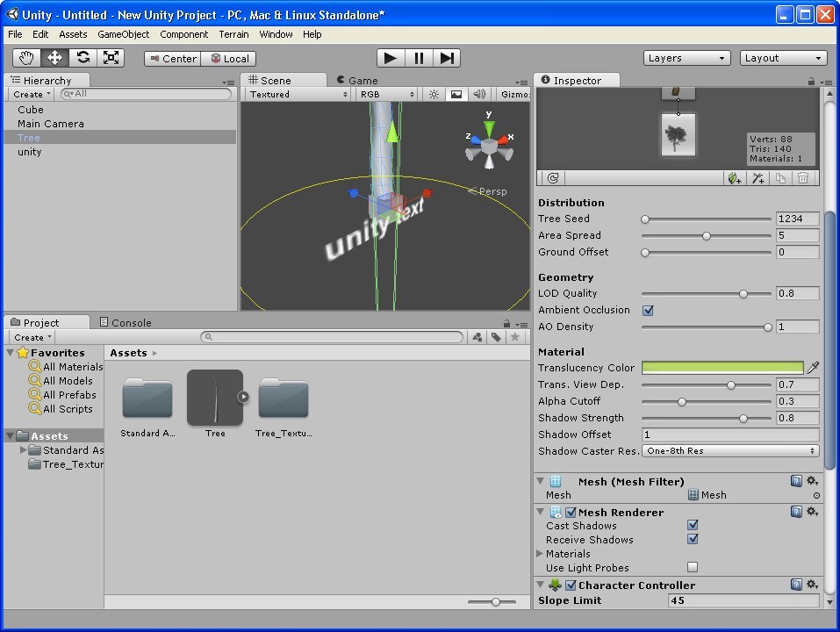Select the Move tool
The height and width of the screenshot is (632, 840).
tap(54, 57)
